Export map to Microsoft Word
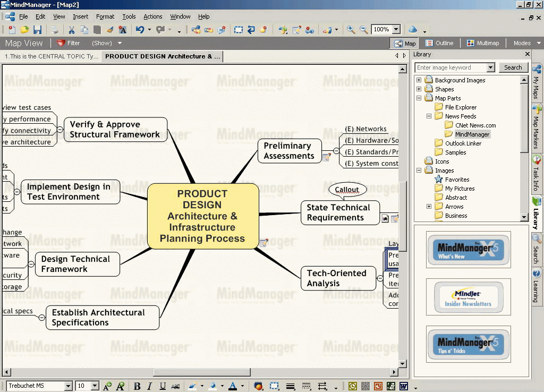Image resolution: width=544 pixels, height=392 pixels. 404,386
